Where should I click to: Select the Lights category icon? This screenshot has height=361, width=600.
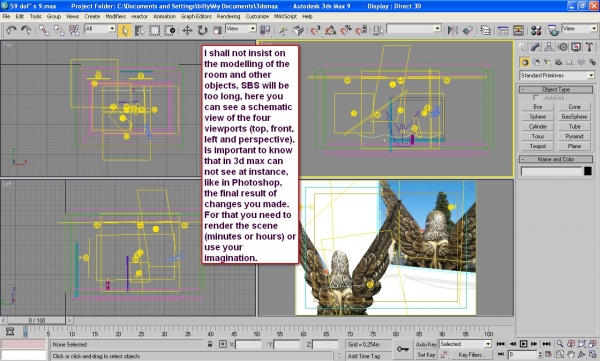pos(548,62)
